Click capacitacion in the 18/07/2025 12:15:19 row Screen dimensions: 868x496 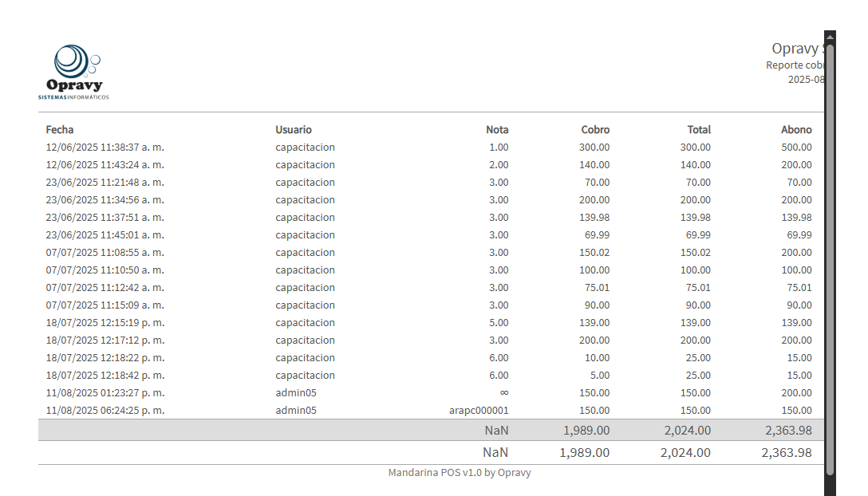point(305,323)
